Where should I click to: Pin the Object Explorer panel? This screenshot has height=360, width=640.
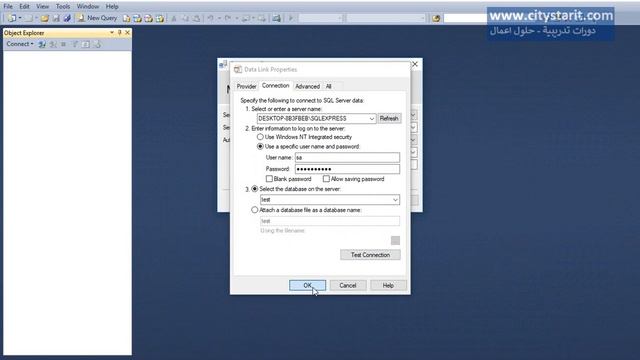120,32
